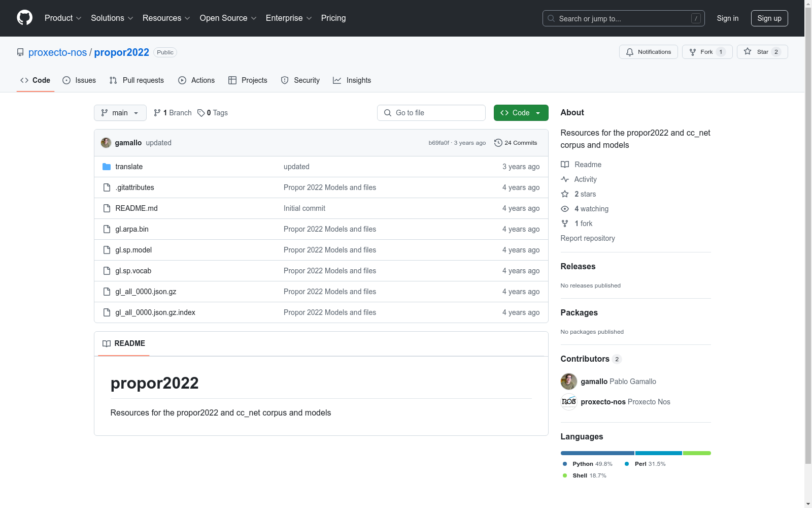
Task: Click the slash shortcut icon in search bar
Action: point(696,18)
